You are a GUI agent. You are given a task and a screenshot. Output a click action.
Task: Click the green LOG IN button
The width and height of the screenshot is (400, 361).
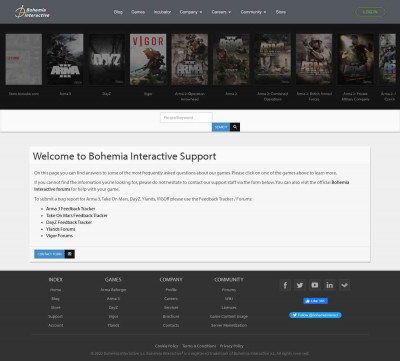pos(370,12)
